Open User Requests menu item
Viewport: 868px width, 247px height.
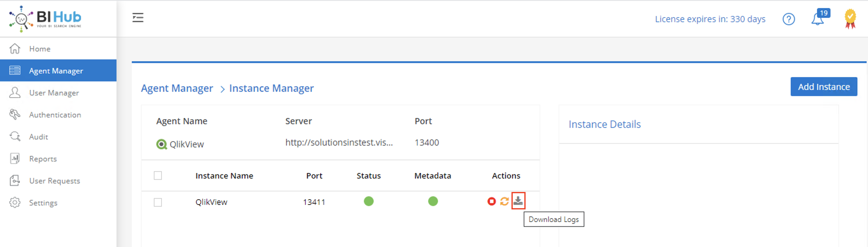pos(58,181)
